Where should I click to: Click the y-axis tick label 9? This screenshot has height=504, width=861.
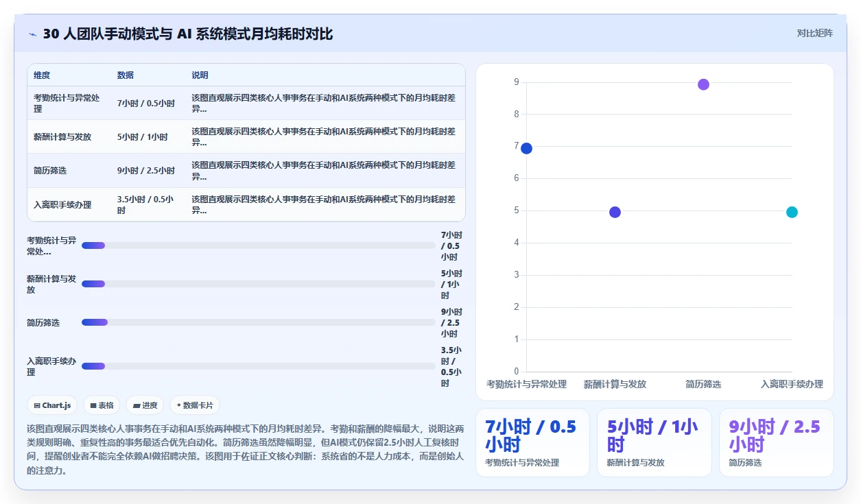[x=516, y=82]
